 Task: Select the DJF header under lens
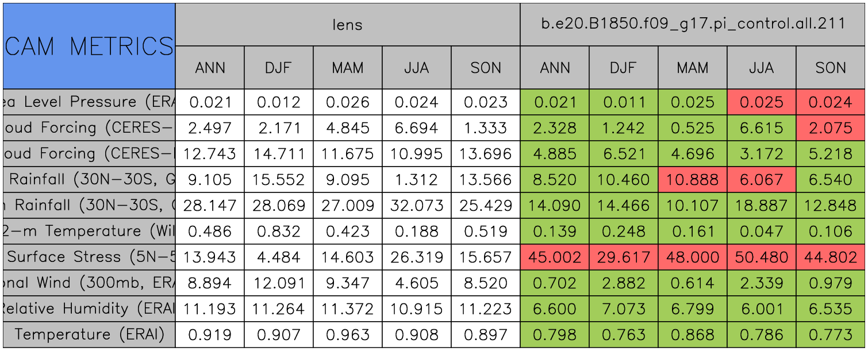[x=279, y=68]
